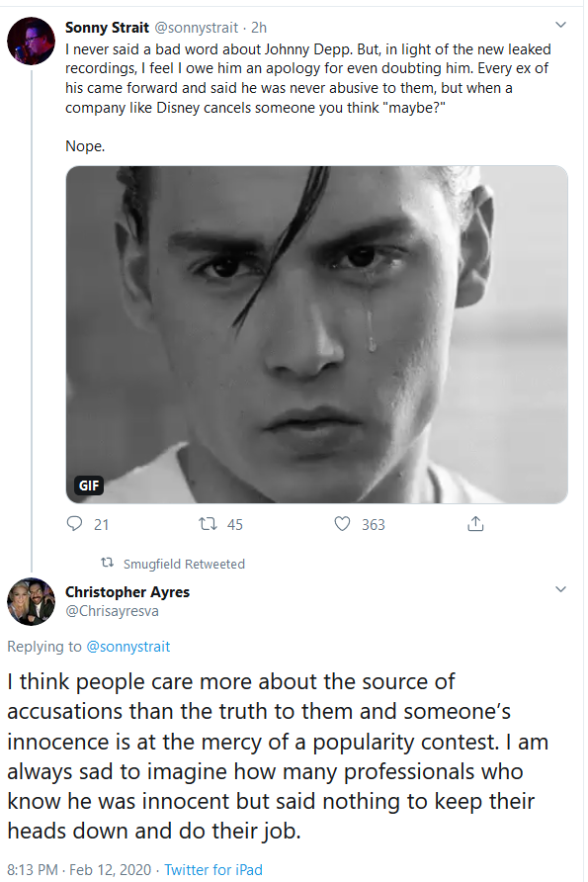Click the small retweet icon beside Smugfield
588x882 pixels.
point(107,563)
